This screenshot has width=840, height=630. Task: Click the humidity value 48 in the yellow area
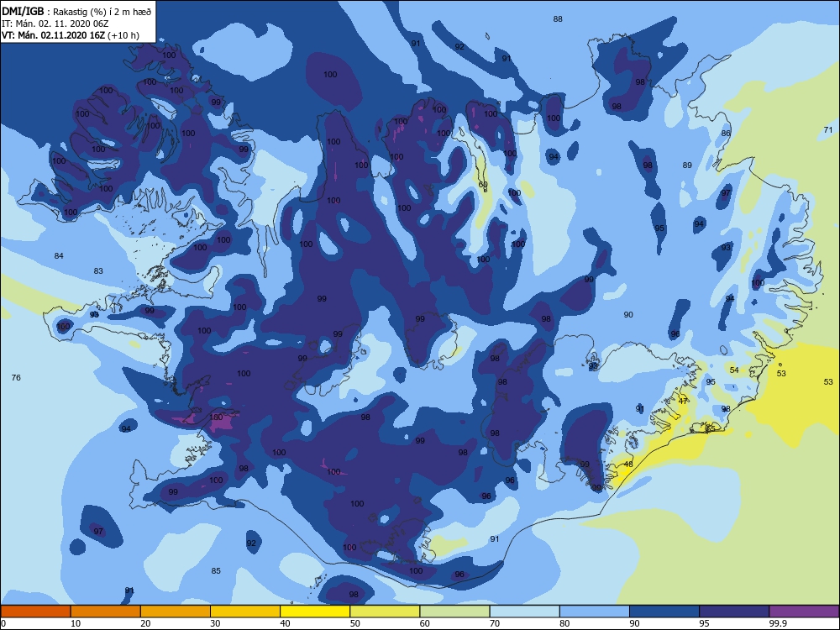[628, 464]
